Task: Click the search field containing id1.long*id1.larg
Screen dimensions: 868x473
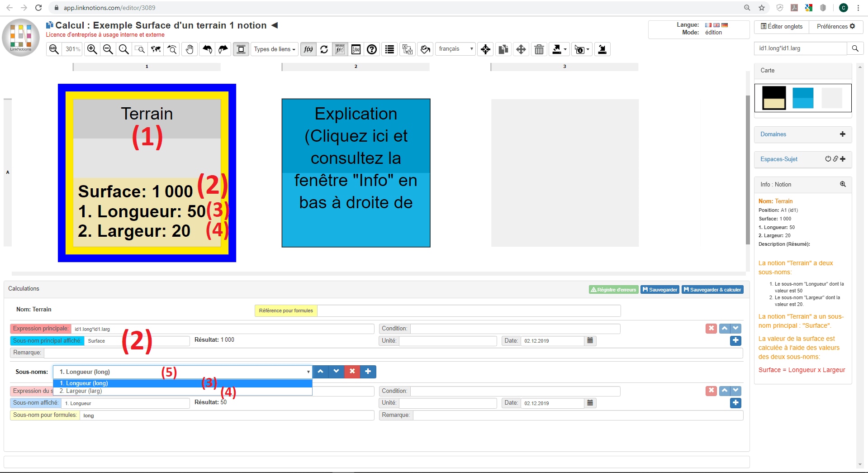Action: 801,48
